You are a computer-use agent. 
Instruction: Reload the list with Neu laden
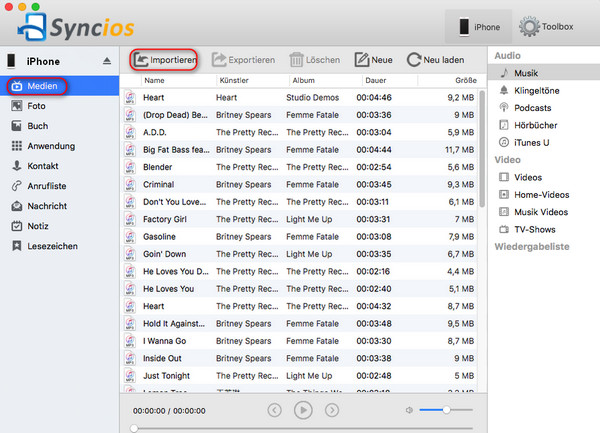[x=435, y=60]
